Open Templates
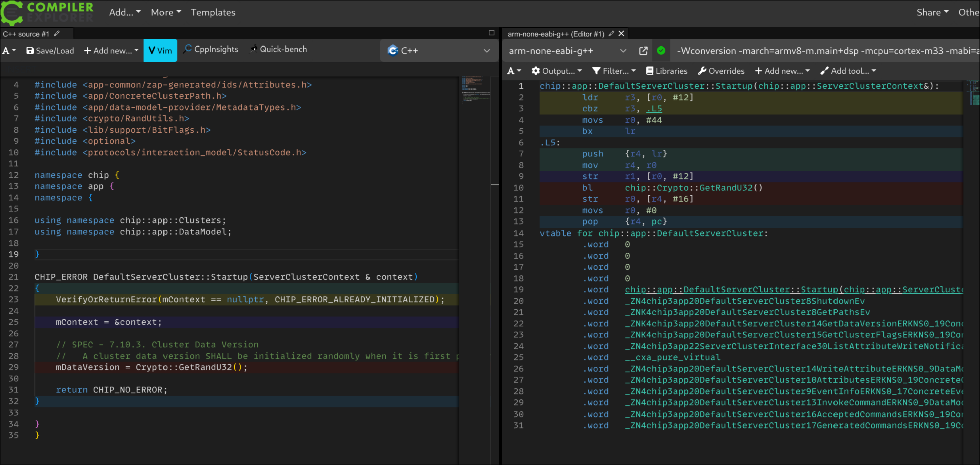 [213, 12]
